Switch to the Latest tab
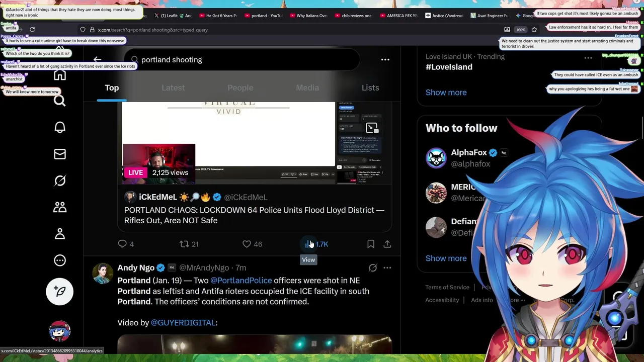This screenshot has width=644, height=362. pos(173,88)
